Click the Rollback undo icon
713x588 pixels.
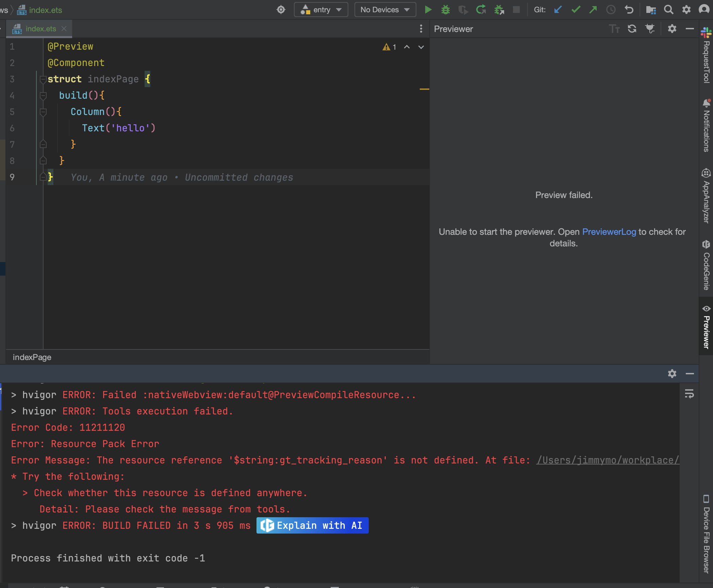[629, 10]
